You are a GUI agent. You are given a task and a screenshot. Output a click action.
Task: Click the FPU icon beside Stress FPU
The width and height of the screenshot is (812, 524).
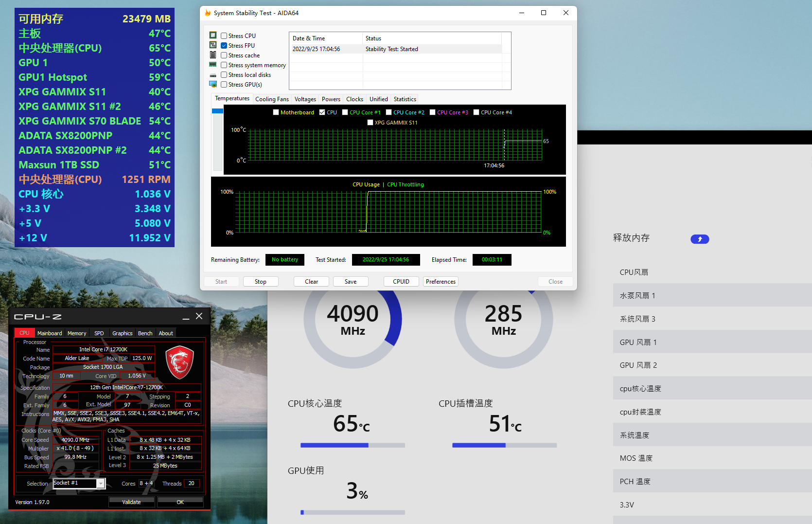point(213,45)
